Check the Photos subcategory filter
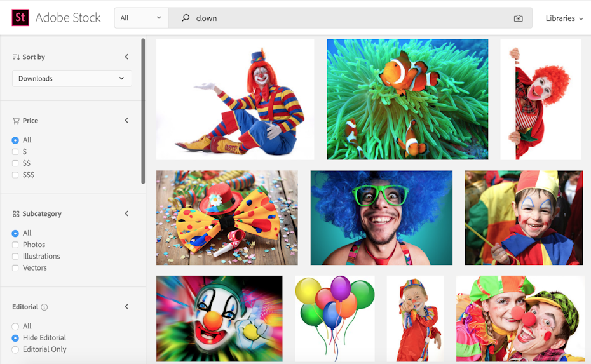 (x=15, y=245)
